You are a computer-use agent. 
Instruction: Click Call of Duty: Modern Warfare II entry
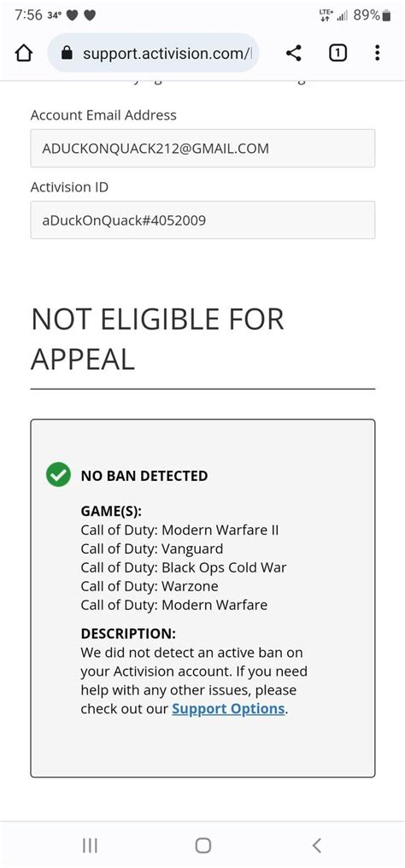(x=179, y=531)
